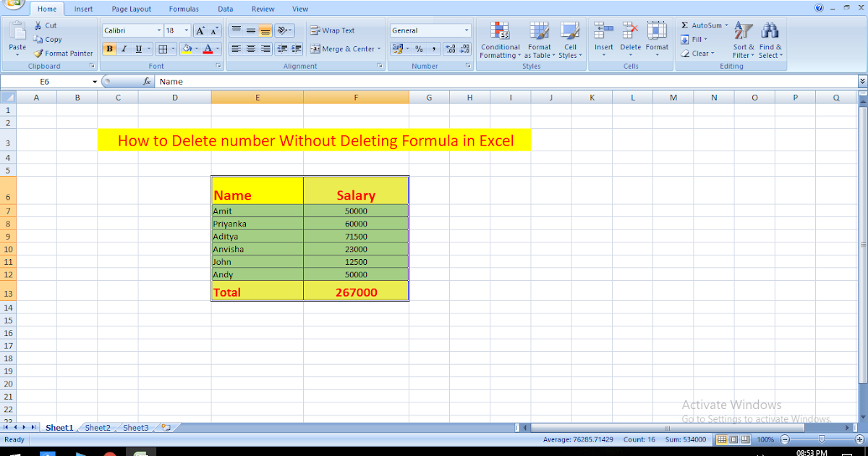
Task: Decrease font size with Shrink Font
Action: pos(214,30)
